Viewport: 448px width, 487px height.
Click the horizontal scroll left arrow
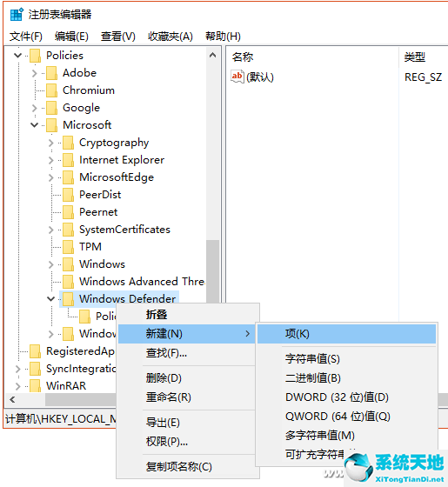[12, 400]
